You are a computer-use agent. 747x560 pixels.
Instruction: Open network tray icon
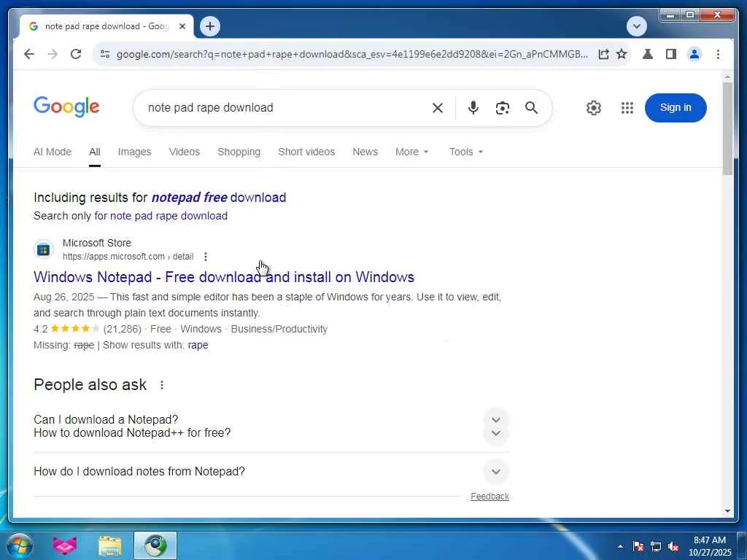(656, 547)
